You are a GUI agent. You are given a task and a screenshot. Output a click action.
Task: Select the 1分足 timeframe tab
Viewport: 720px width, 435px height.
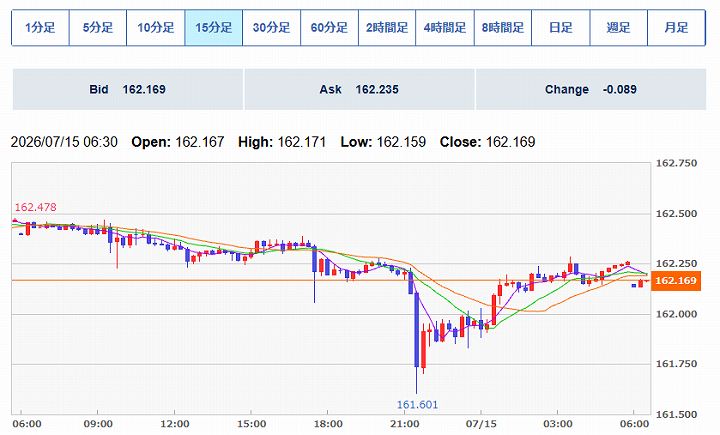[x=40, y=28]
